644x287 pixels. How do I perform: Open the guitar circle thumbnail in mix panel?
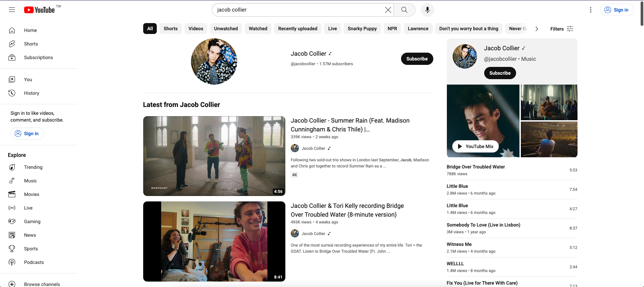tap(549, 102)
